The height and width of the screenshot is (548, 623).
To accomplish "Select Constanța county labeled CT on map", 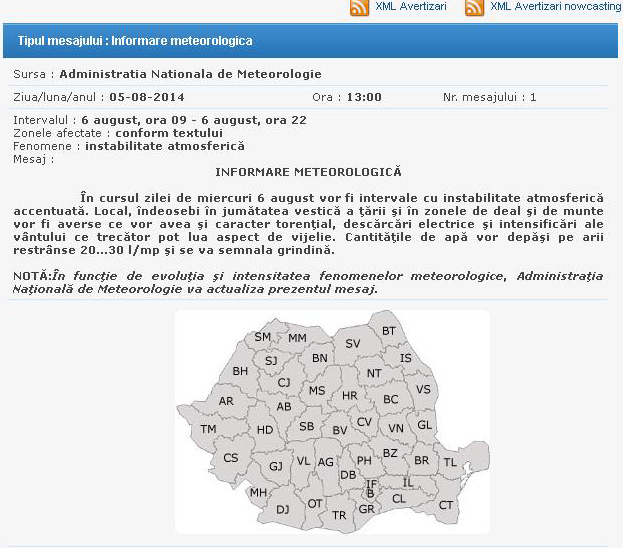I will (x=445, y=505).
